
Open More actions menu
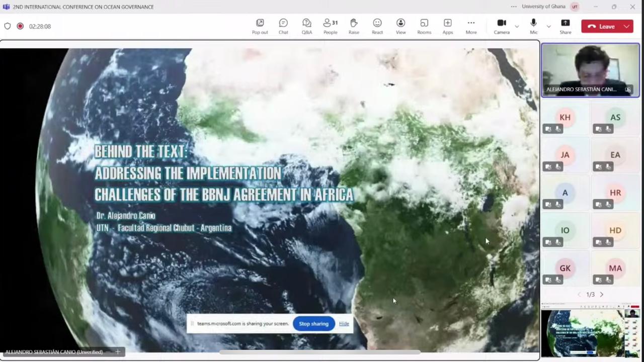(x=471, y=27)
